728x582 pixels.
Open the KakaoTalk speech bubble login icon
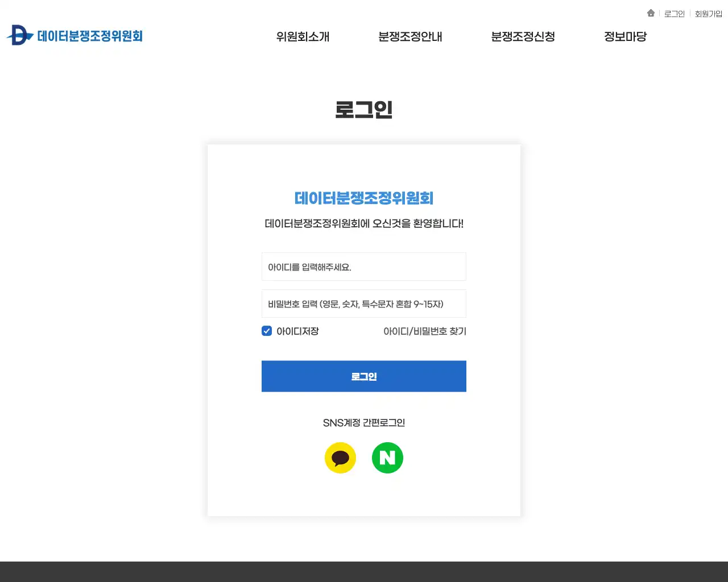[340, 458]
